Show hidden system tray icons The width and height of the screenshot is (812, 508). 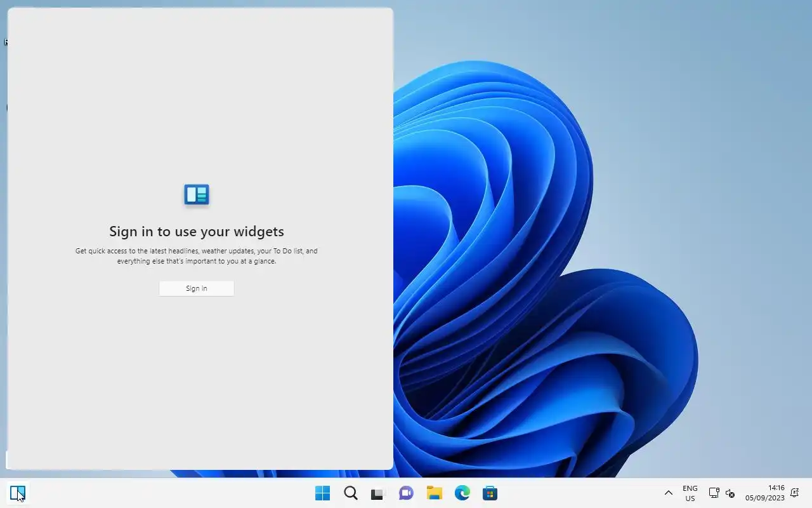coord(668,493)
